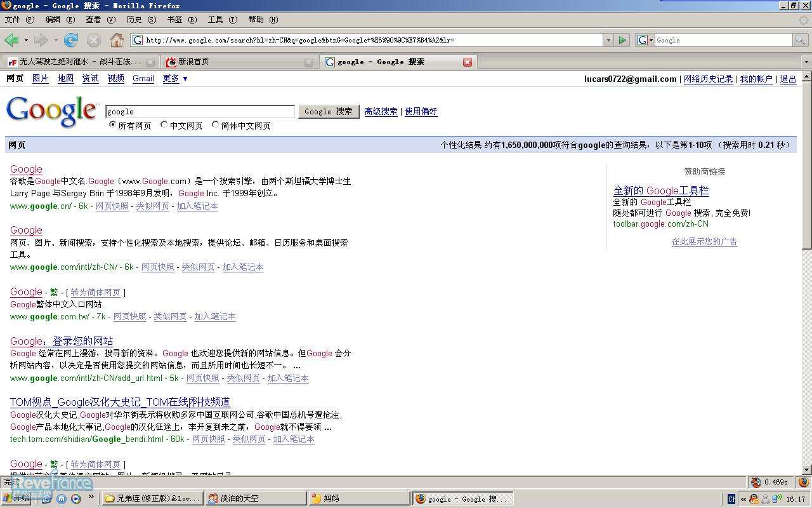Open the sponsored 全新的 Google工具栏 link
This screenshot has height=508, width=812.
point(661,190)
